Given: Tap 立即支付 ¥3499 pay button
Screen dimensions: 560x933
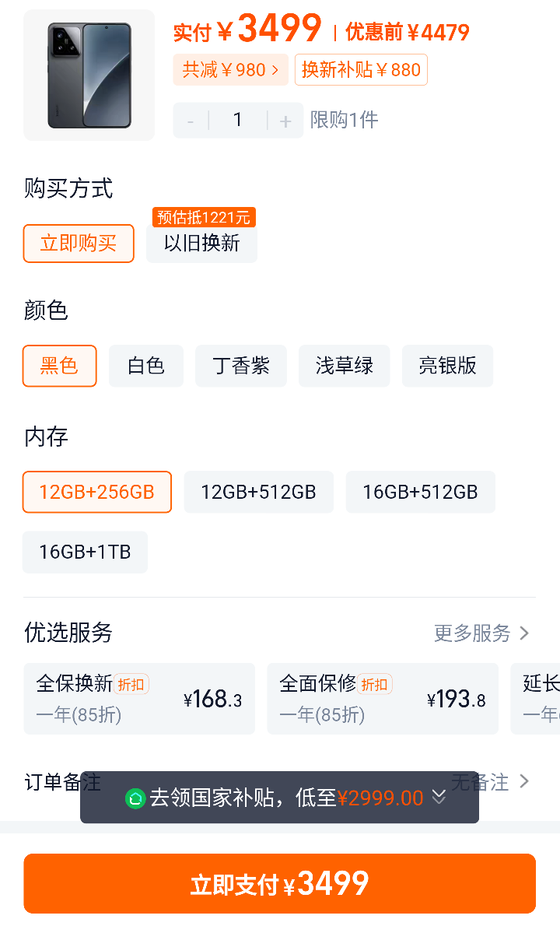Looking at the screenshot, I should [280, 884].
